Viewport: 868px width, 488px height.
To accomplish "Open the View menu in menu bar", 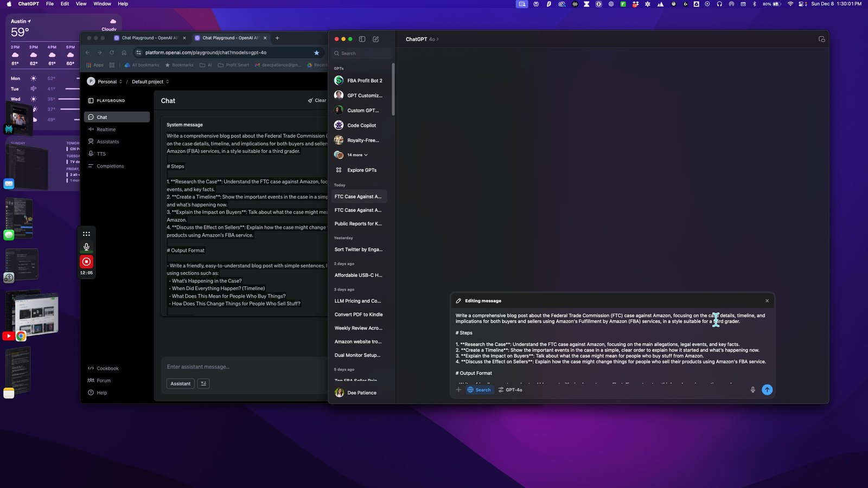I will click(81, 4).
